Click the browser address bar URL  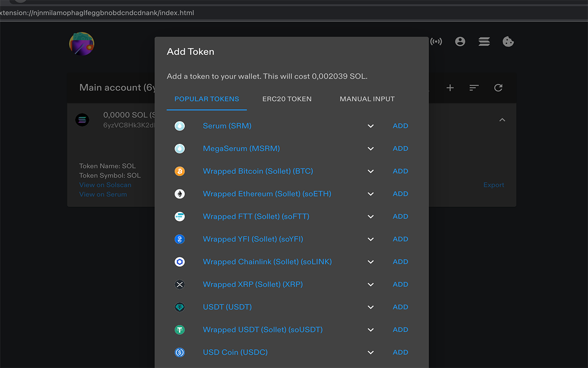97,13
